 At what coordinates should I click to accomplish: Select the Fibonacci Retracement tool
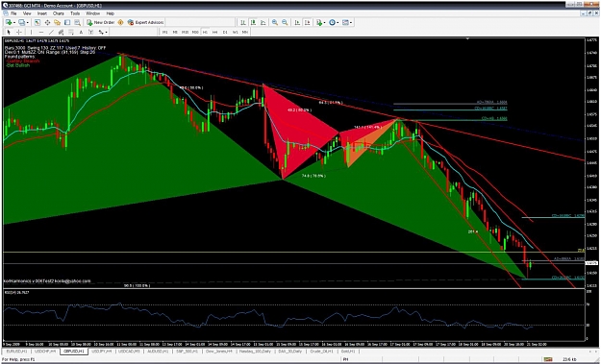pos(71,32)
